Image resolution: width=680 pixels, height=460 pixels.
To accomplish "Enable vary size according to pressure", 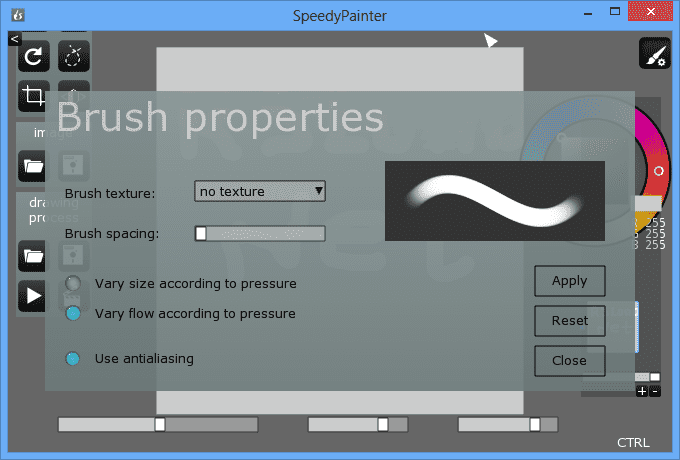I will click(73, 284).
